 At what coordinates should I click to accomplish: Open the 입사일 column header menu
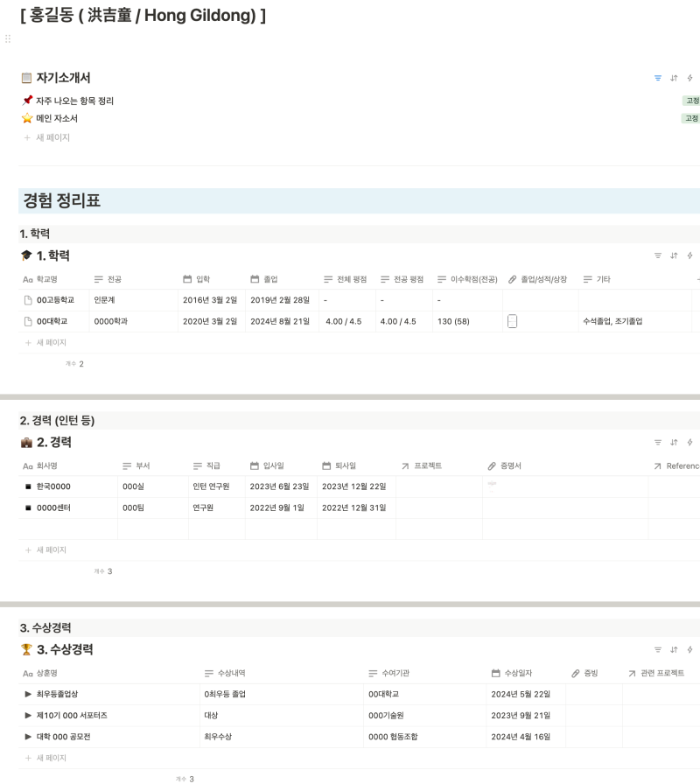click(x=267, y=465)
